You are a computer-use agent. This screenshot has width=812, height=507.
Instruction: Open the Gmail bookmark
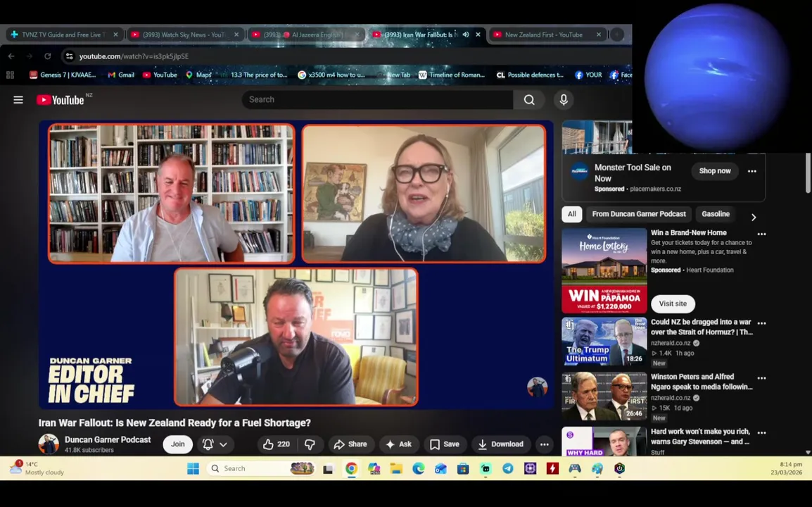[120, 75]
